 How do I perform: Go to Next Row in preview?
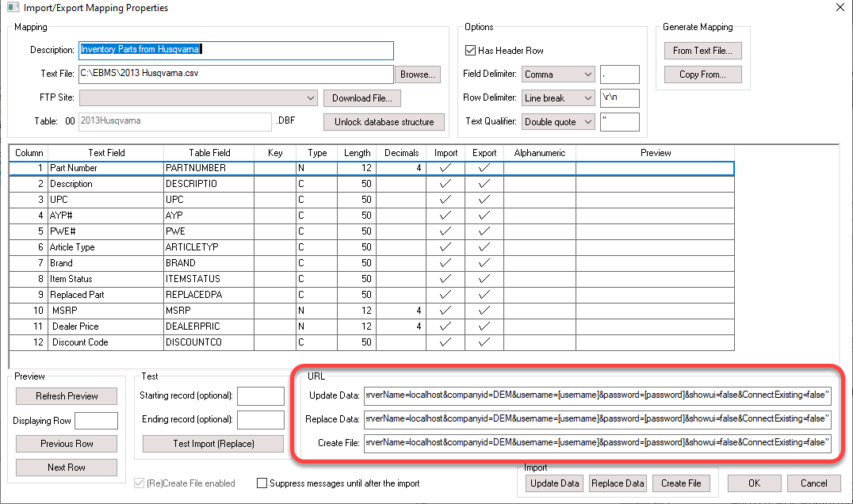coord(67,468)
